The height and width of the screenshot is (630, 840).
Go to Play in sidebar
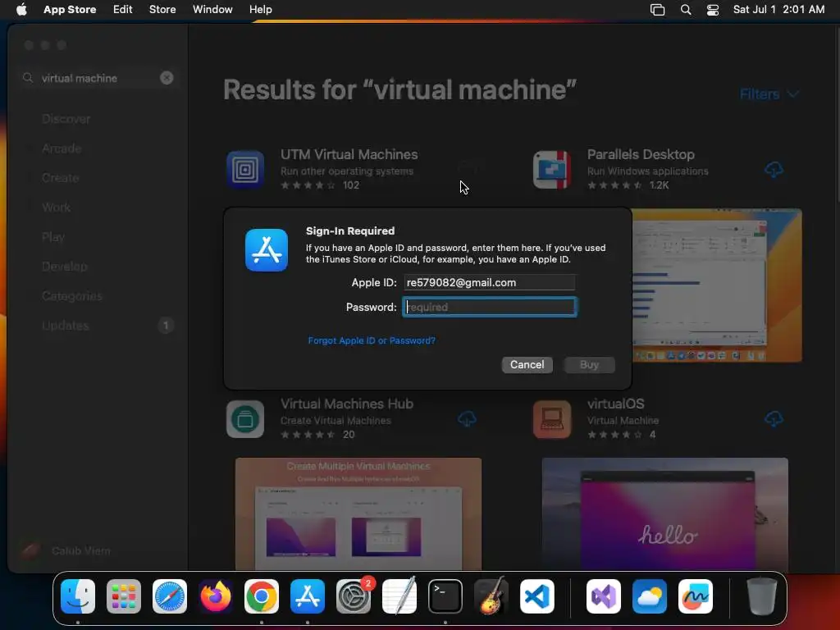point(53,237)
